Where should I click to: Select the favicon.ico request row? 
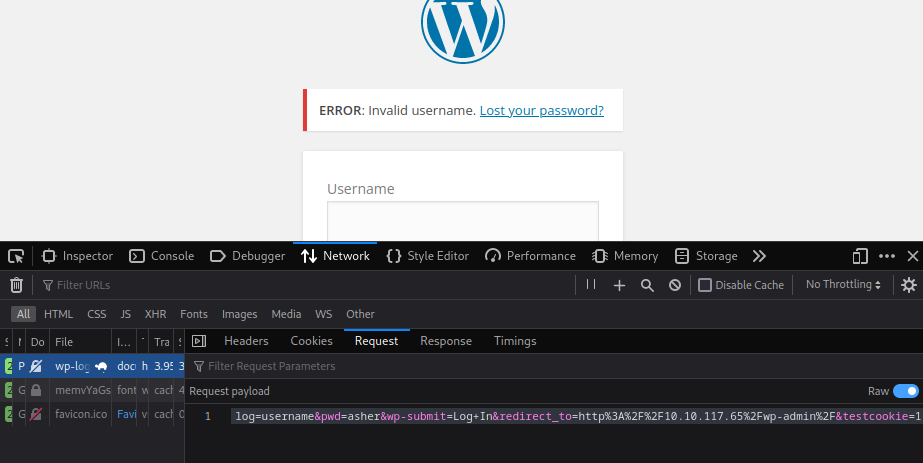pyautogui.click(x=92, y=414)
